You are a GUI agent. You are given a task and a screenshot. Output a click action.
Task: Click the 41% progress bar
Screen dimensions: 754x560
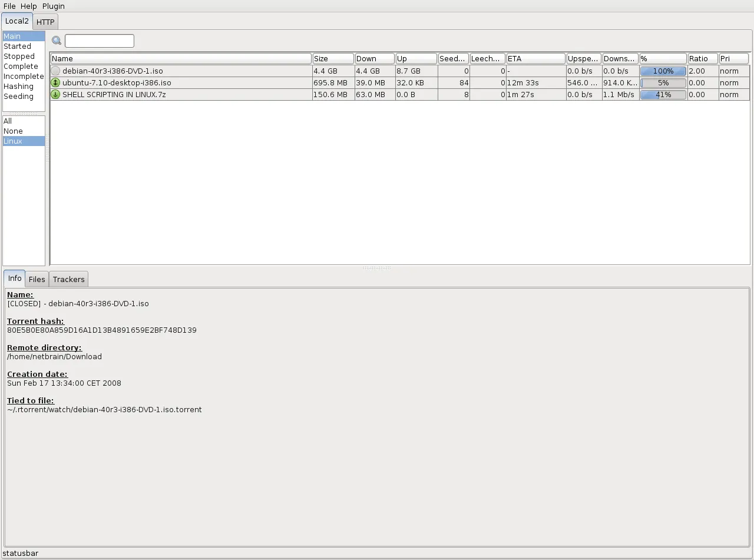pyautogui.click(x=663, y=94)
